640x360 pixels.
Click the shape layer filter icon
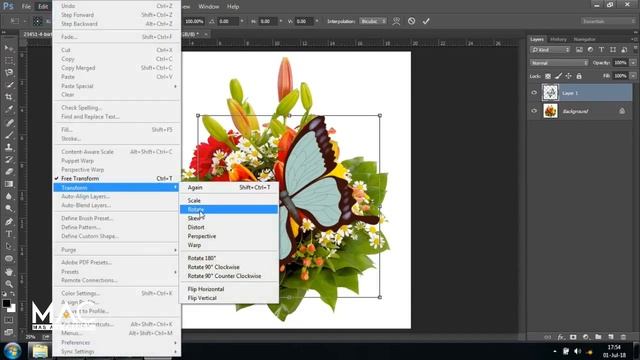613,50
